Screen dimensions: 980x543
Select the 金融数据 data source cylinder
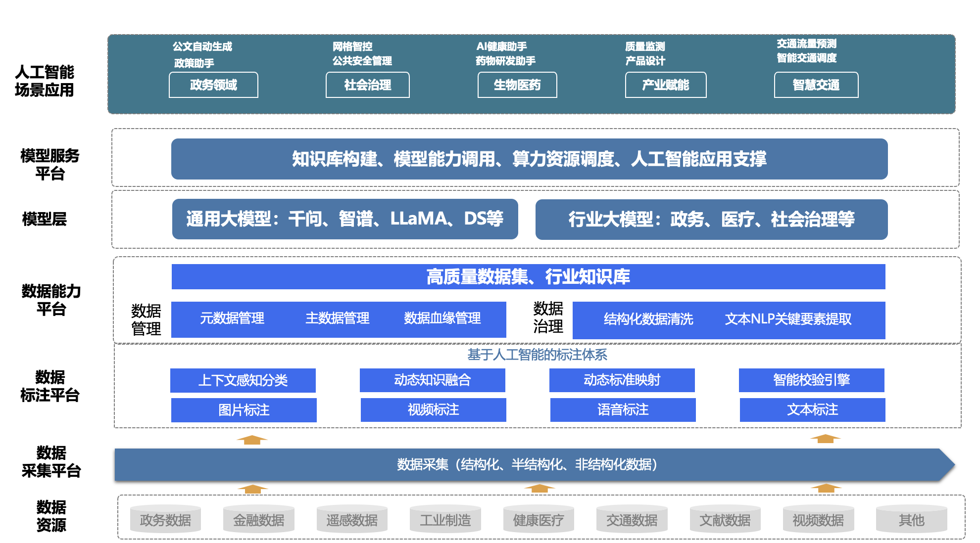click(x=258, y=519)
